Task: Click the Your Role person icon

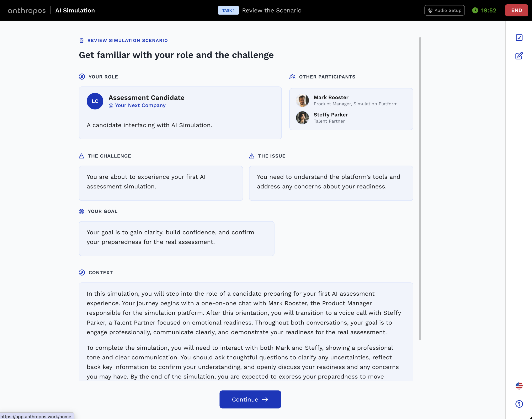Action: (x=82, y=76)
